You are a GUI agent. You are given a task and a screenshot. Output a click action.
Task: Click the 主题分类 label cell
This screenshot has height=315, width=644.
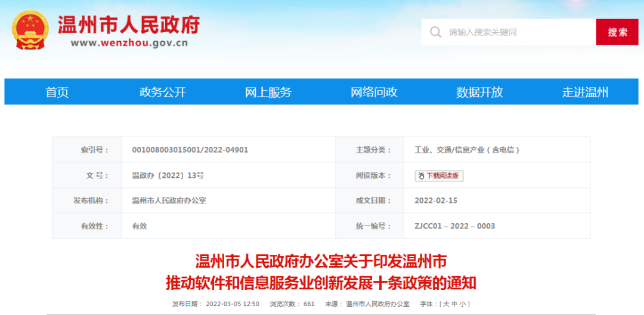coord(370,150)
